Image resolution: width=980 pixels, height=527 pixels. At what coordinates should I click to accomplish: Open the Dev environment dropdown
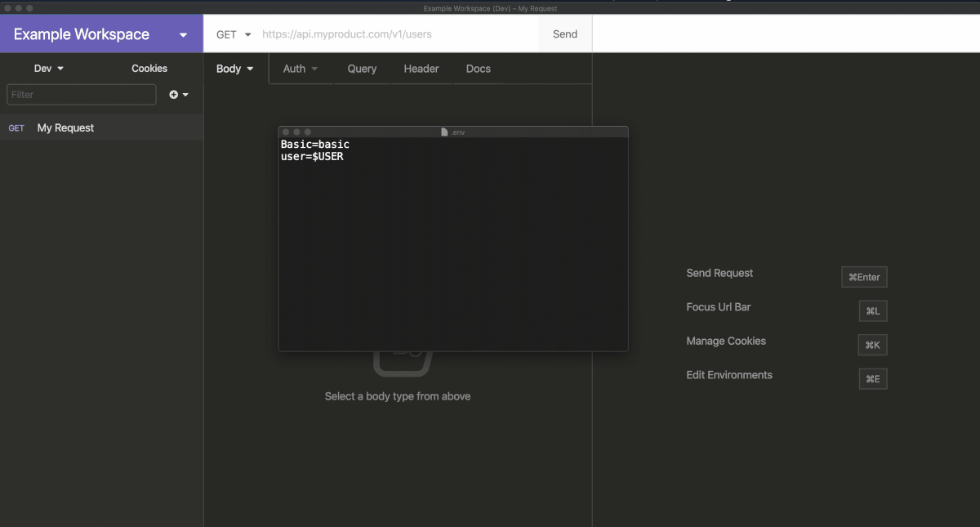pos(49,69)
